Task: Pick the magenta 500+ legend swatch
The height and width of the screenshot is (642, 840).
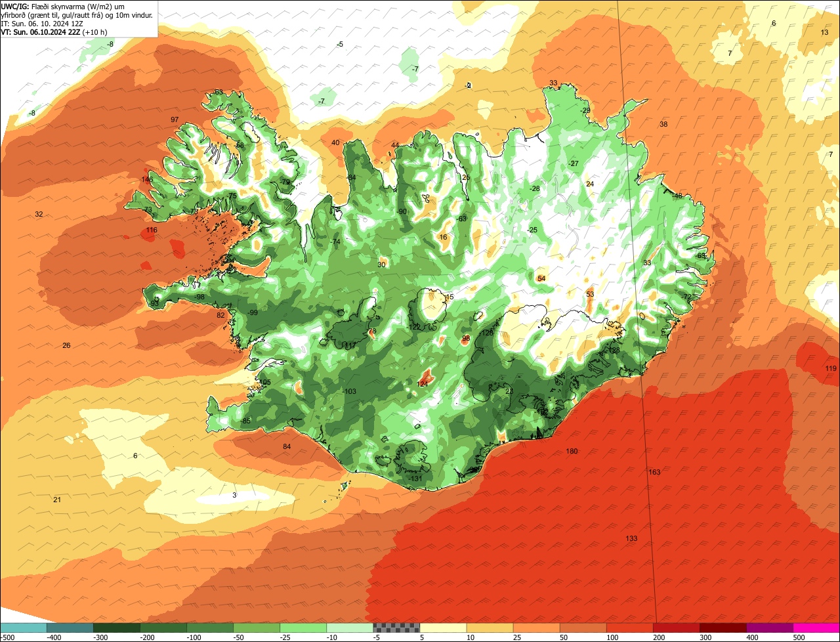Action: click(x=816, y=628)
